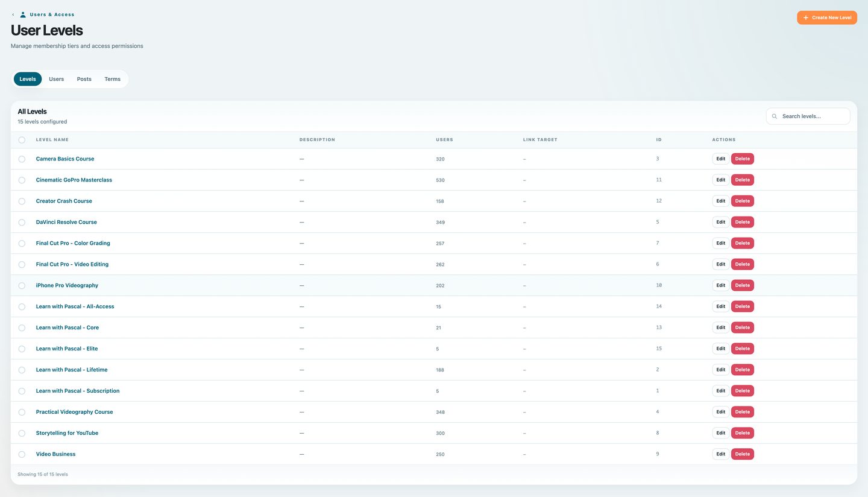
Task: Open the Creator Crash Course level
Action: [64, 201]
